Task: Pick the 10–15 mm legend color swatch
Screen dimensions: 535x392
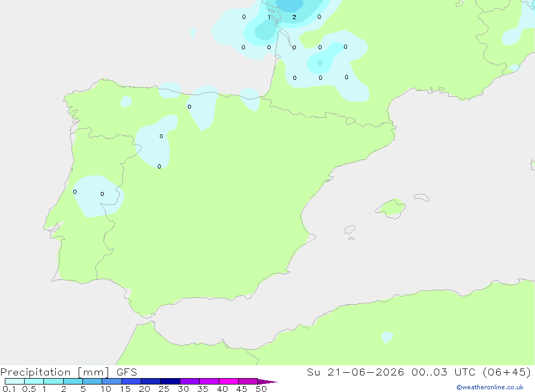Action: (x=112, y=381)
